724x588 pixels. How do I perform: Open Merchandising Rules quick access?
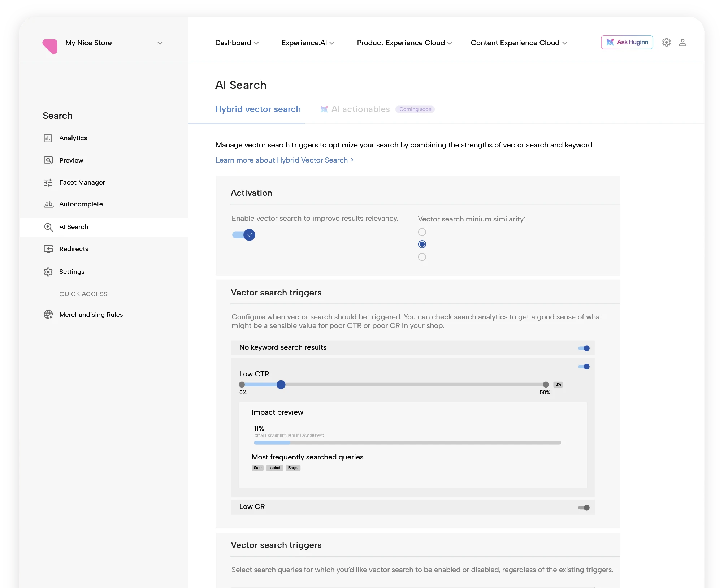91,315
